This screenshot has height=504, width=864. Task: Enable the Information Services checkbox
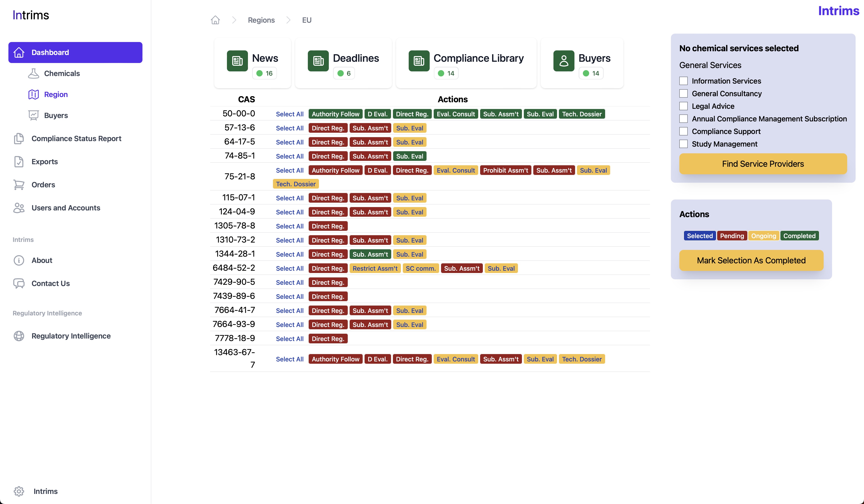tap(683, 81)
